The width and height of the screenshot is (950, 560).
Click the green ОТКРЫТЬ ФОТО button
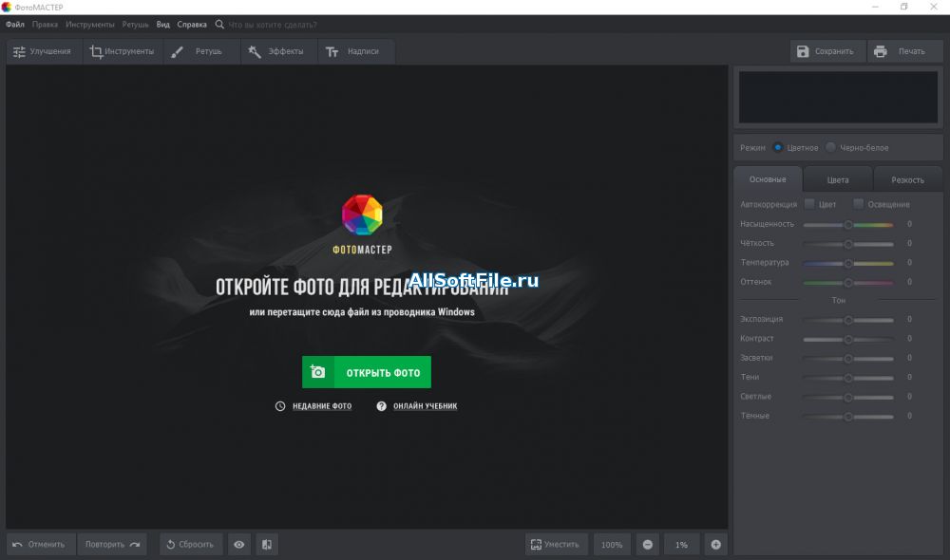pyautogui.click(x=367, y=372)
